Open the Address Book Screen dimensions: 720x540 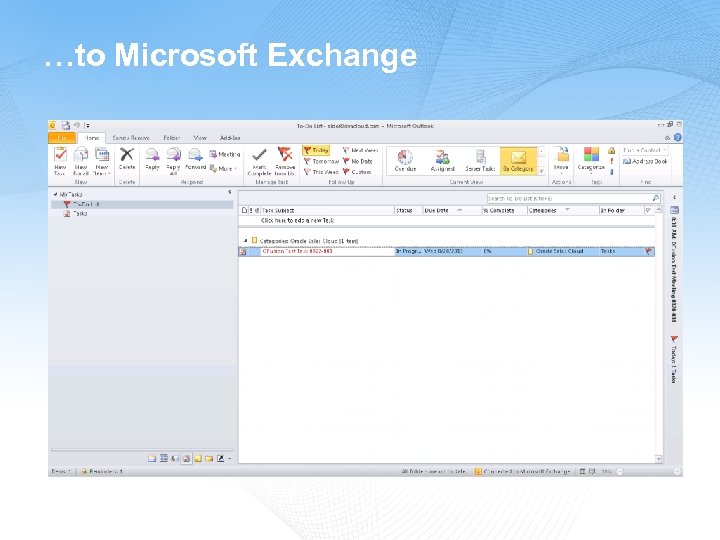(x=645, y=161)
